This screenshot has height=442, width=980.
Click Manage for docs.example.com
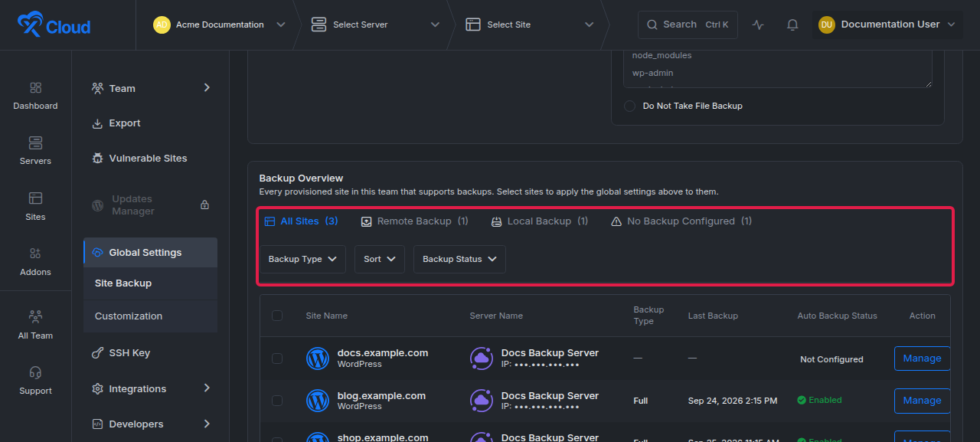(922, 359)
